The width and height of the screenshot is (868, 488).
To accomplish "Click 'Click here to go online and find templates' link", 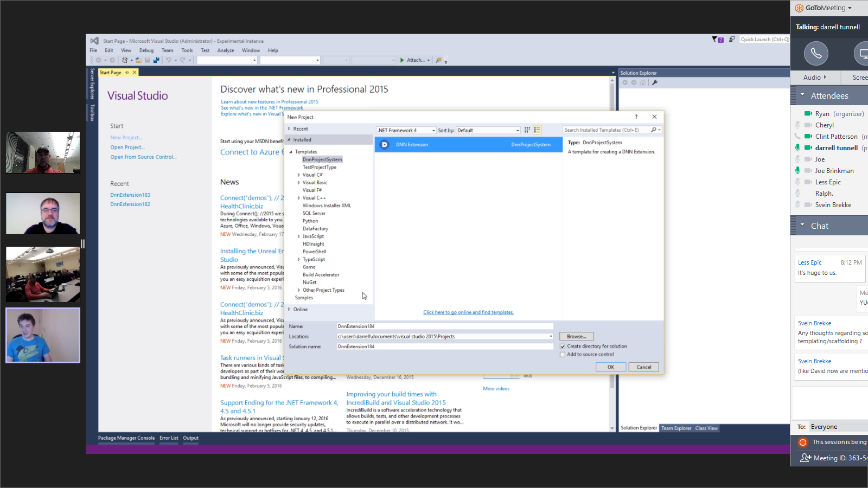I will tap(468, 312).
